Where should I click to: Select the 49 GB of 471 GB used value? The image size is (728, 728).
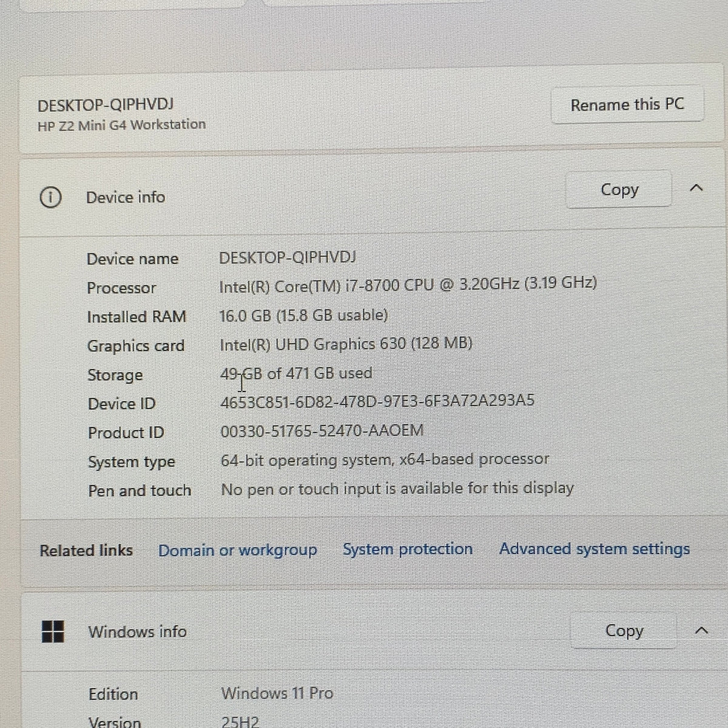[x=296, y=373]
